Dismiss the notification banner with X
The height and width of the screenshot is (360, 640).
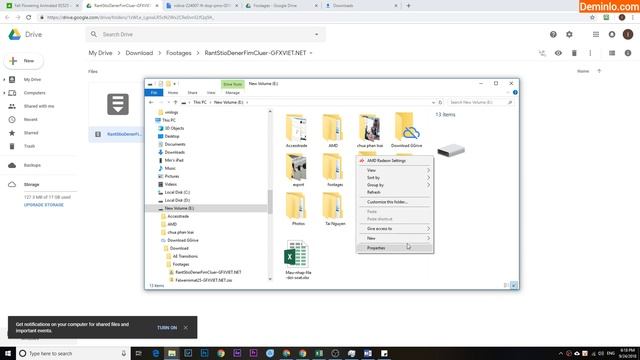pos(186,327)
